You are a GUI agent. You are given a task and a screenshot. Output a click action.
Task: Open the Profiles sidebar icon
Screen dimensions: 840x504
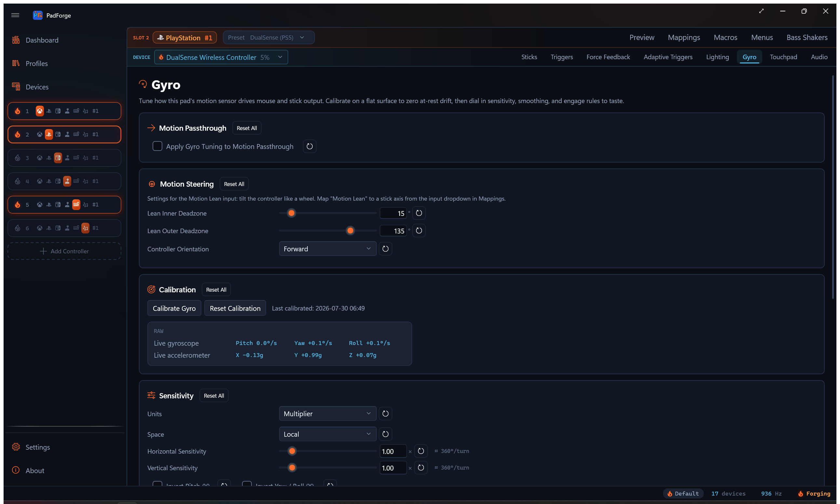[x=16, y=63]
